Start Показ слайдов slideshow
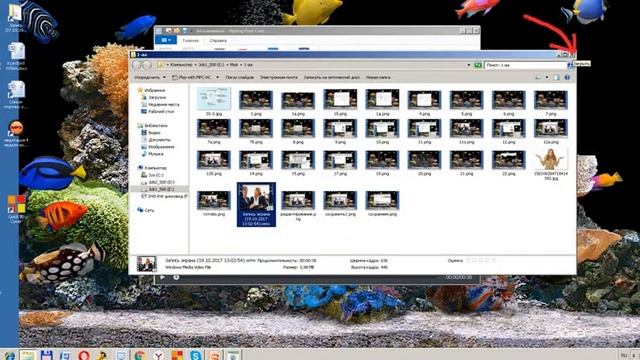 click(239, 77)
